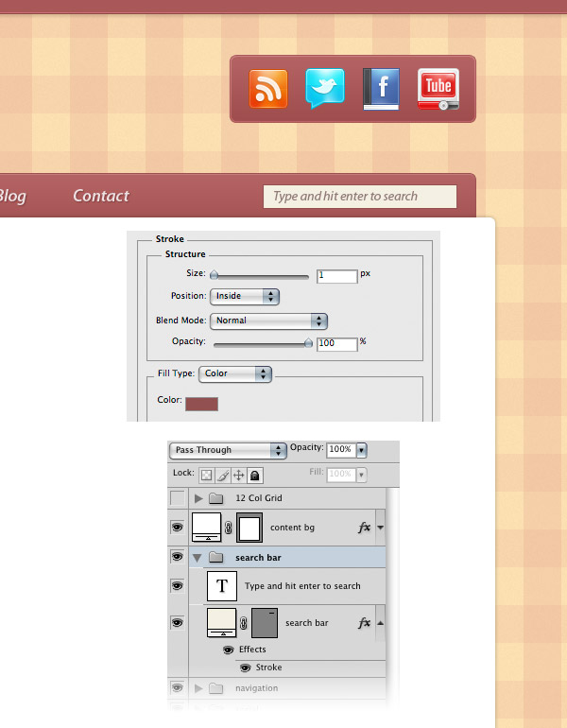567x728 pixels.
Task: Open the YouTube icon
Action: (x=438, y=89)
